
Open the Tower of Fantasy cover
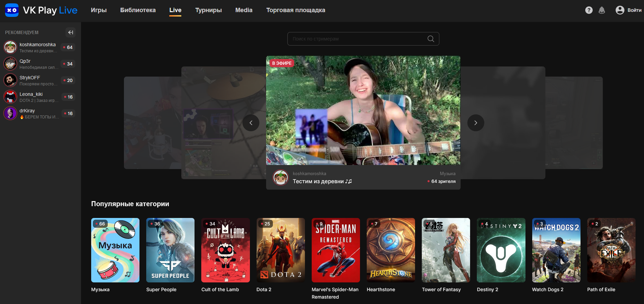[446, 250]
